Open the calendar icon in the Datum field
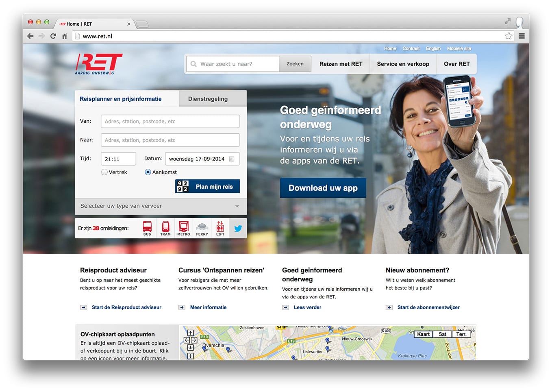This screenshot has height=392, width=552. (x=232, y=159)
